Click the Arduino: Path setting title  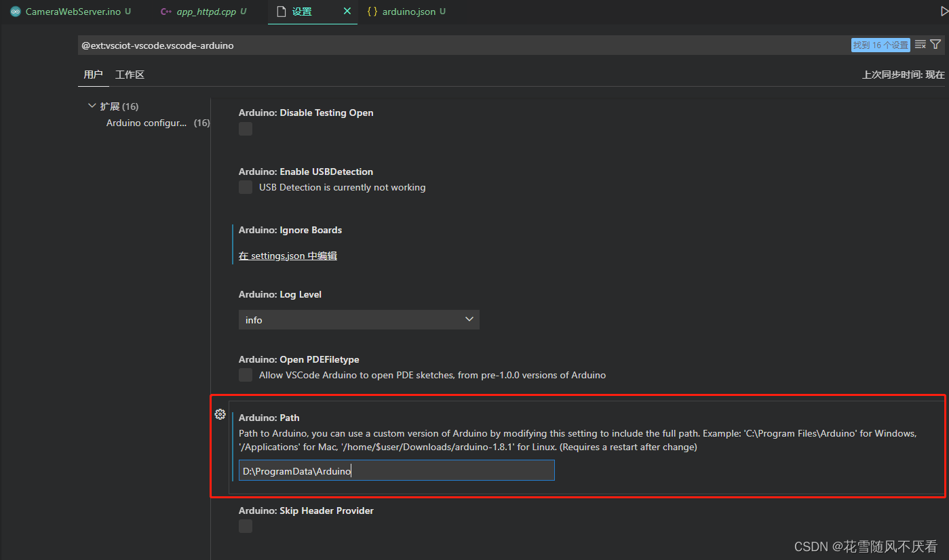(269, 418)
